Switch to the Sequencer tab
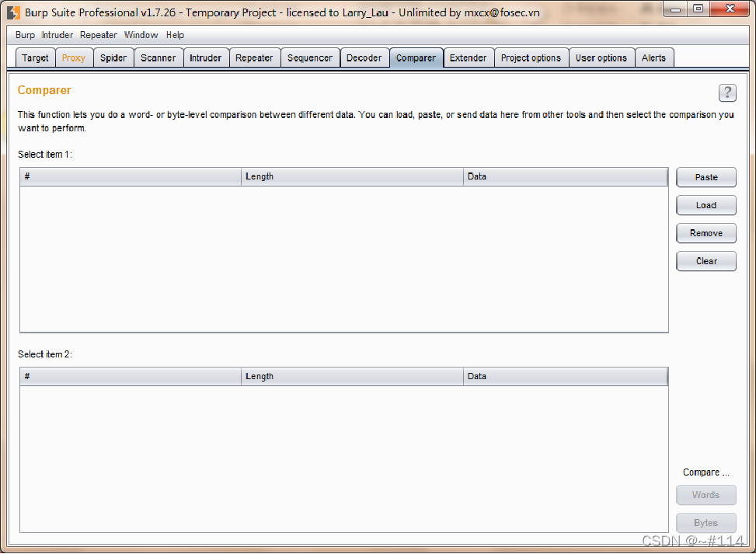This screenshot has height=554, width=756. pos(310,57)
